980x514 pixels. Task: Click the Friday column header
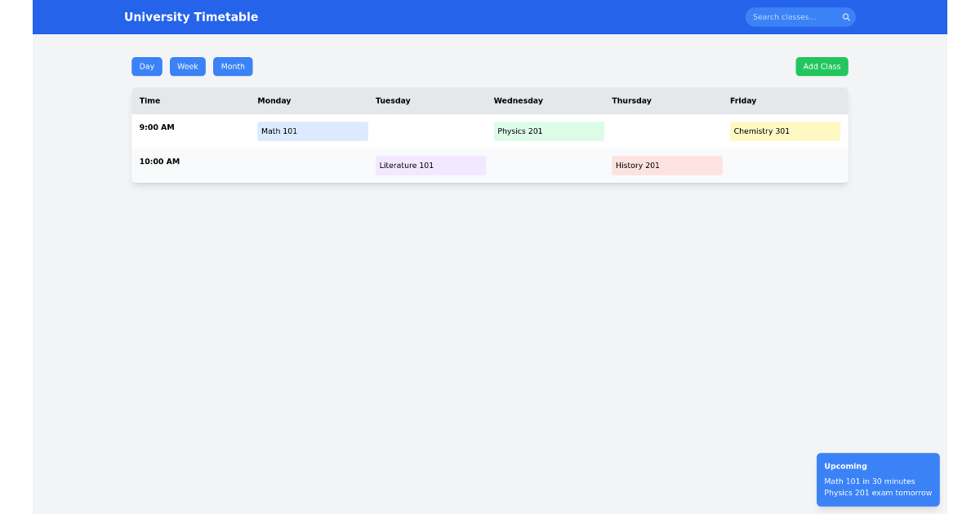coord(743,100)
